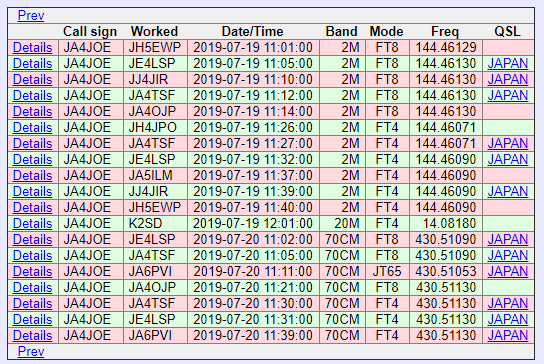Screen dimensions: 544x364
Task: Click the 'Worked' column header
Action: click(x=154, y=32)
